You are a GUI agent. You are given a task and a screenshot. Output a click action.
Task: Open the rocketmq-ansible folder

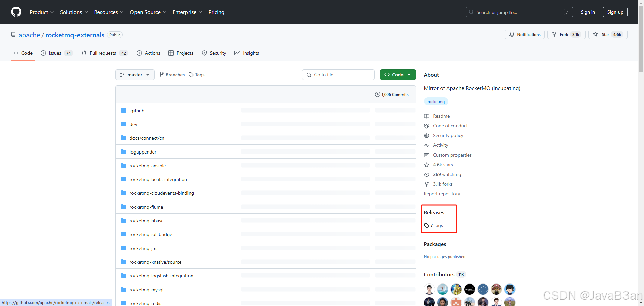tap(148, 166)
